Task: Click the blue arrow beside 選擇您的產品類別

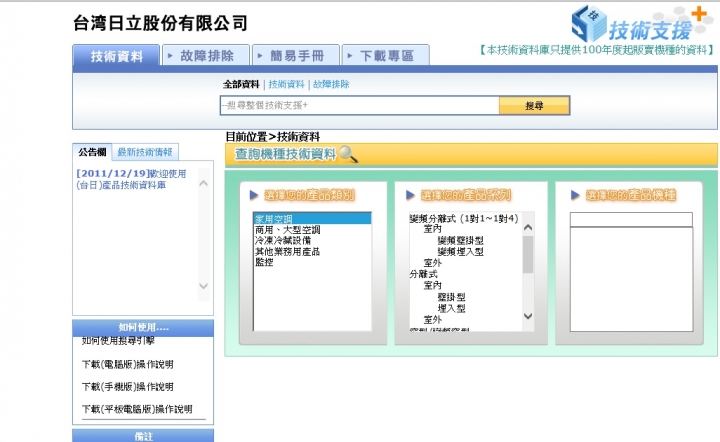Action: [x=254, y=195]
